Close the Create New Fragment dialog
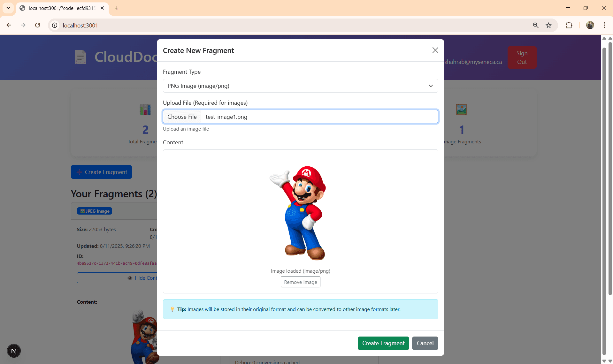 [435, 50]
